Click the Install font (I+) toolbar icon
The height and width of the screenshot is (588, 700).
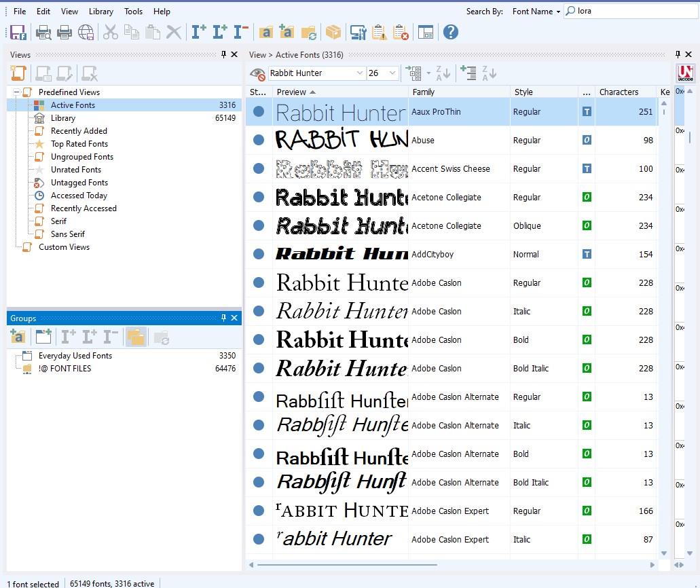pyautogui.click(x=199, y=32)
